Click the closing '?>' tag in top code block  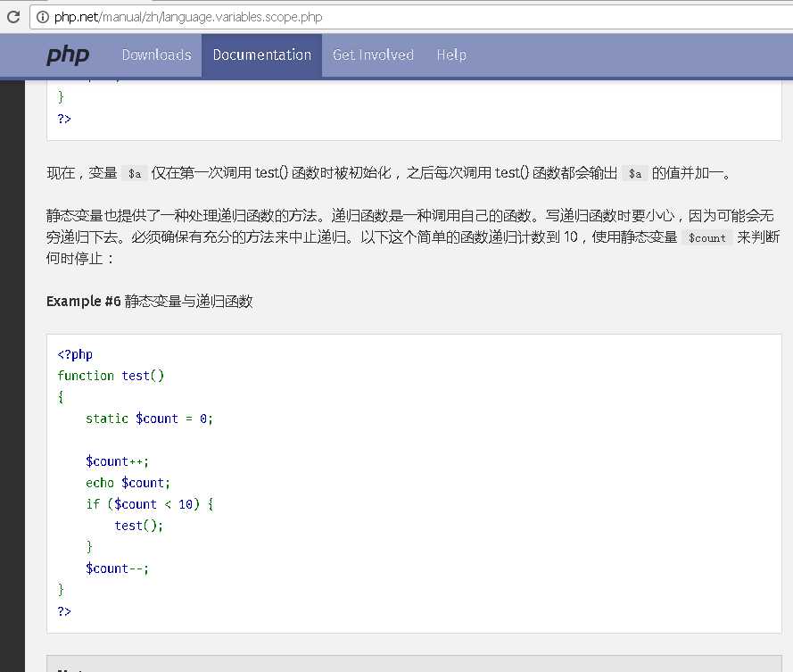point(64,119)
